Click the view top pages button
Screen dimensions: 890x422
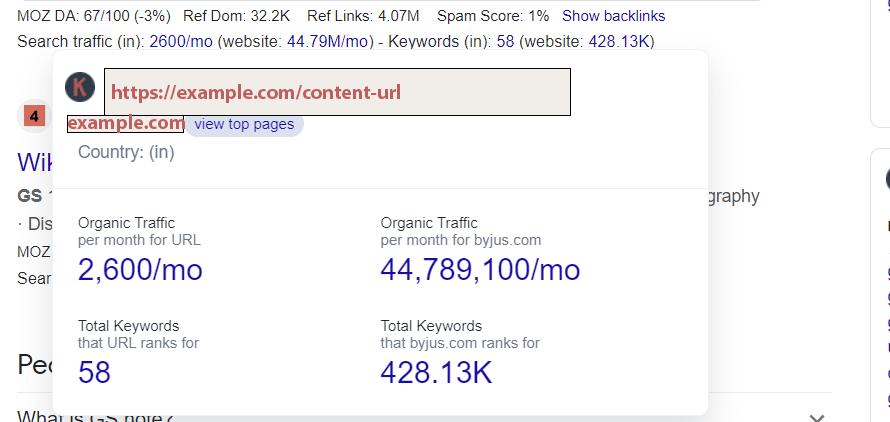pyautogui.click(x=244, y=124)
